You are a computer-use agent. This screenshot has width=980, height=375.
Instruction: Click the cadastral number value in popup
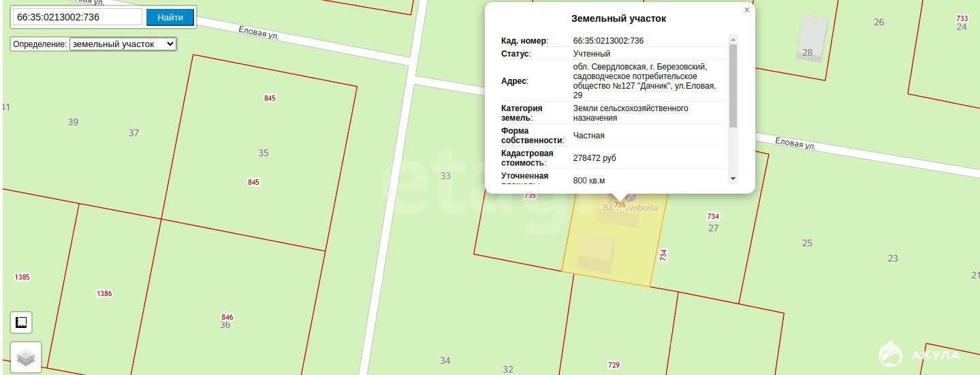(x=608, y=41)
